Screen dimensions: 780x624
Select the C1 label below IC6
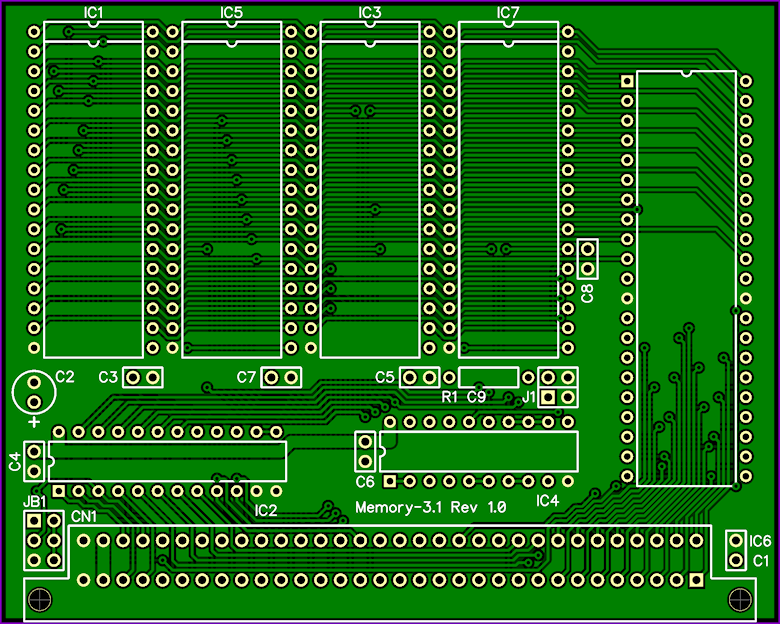click(761, 561)
